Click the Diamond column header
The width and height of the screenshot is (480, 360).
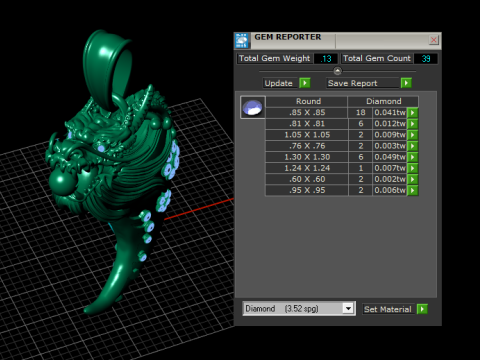[383, 101]
